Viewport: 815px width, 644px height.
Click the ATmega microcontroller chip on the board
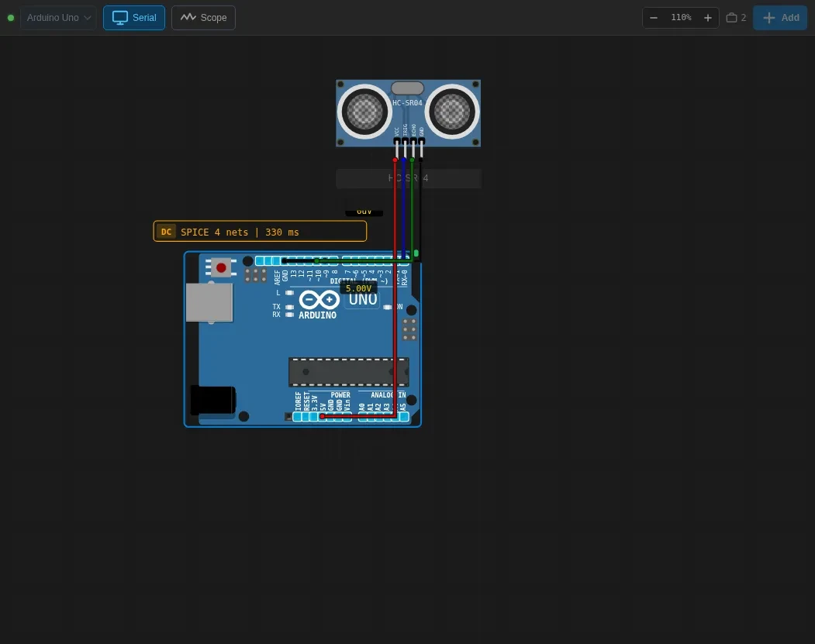[x=349, y=372]
